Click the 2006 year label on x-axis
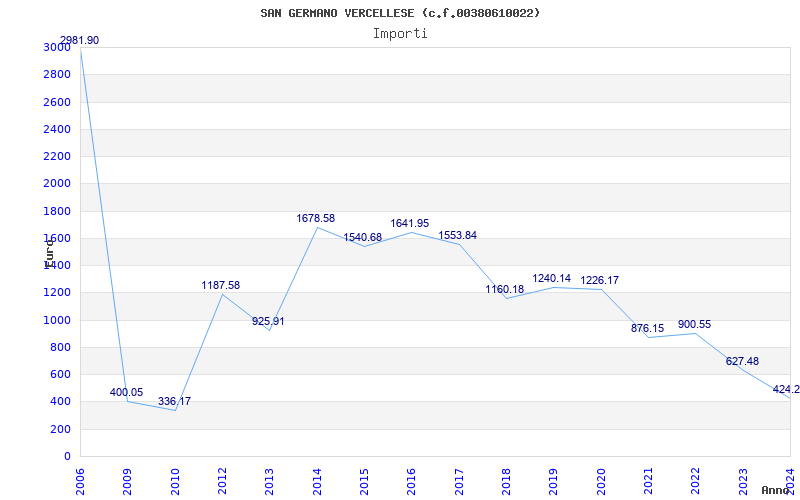Image resolution: width=800 pixels, height=500 pixels. pos(80,482)
